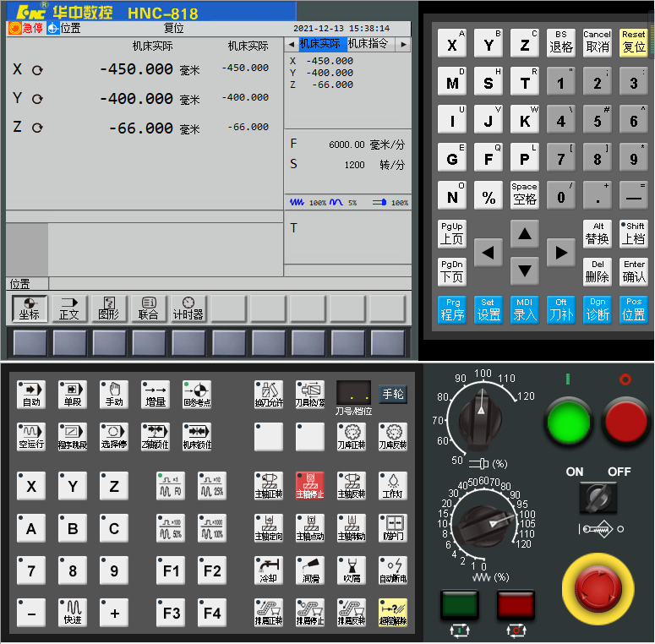
Task: Click the yellow 超程解除 overtravel release key
Action: coord(393,613)
